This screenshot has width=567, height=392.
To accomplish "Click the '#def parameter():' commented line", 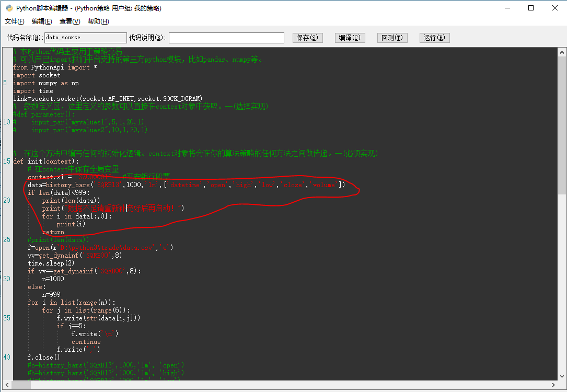I will (x=44, y=114).
